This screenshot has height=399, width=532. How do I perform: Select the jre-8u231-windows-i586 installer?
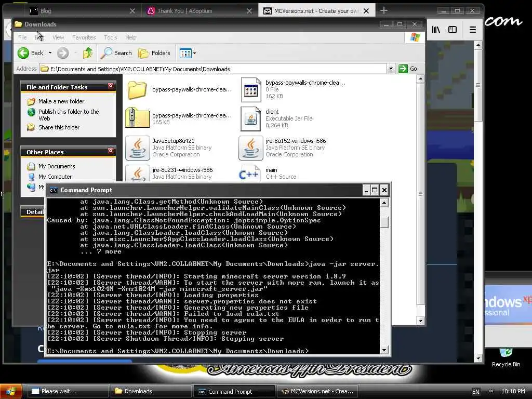pos(137,174)
